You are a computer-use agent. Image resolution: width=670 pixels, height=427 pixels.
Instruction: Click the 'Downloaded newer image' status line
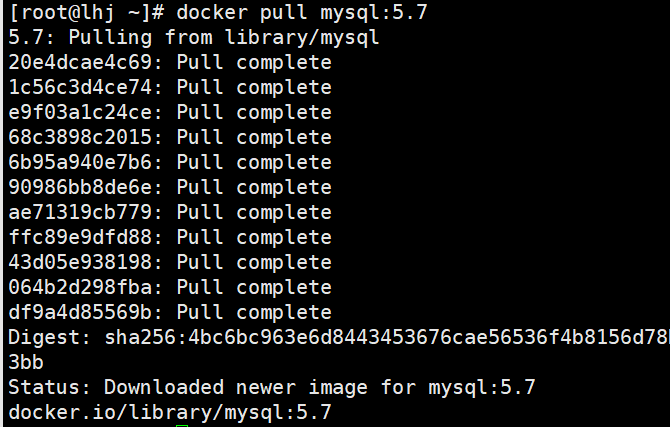(272, 388)
